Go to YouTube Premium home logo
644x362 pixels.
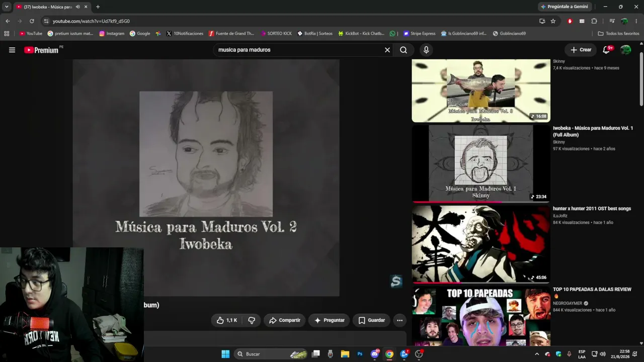[41, 50]
